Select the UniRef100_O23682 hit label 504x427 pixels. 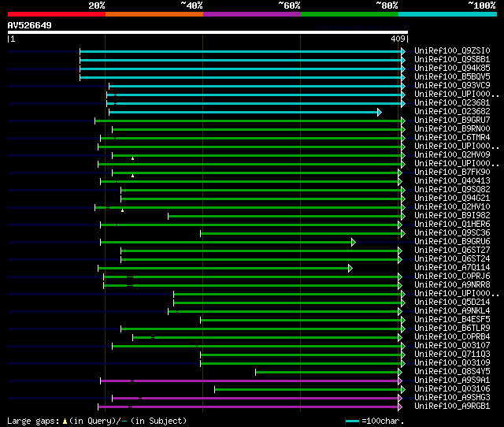point(452,112)
